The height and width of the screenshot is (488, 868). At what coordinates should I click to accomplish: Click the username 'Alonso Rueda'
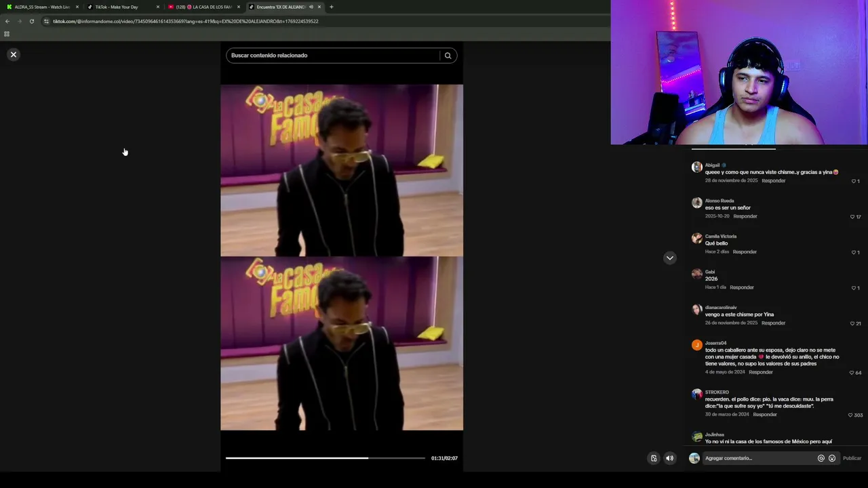point(719,201)
